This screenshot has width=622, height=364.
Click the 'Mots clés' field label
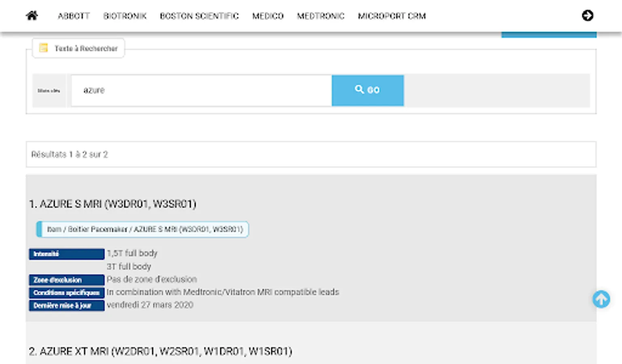click(49, 91)
